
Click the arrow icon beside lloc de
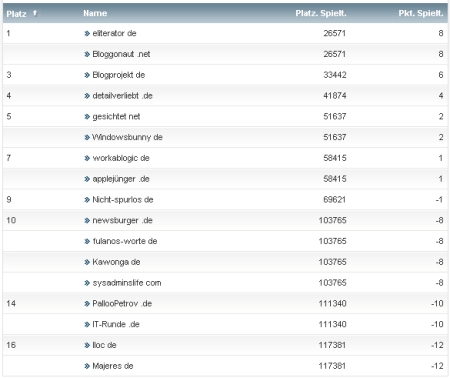pyautogui.click(x=87, y=345)
